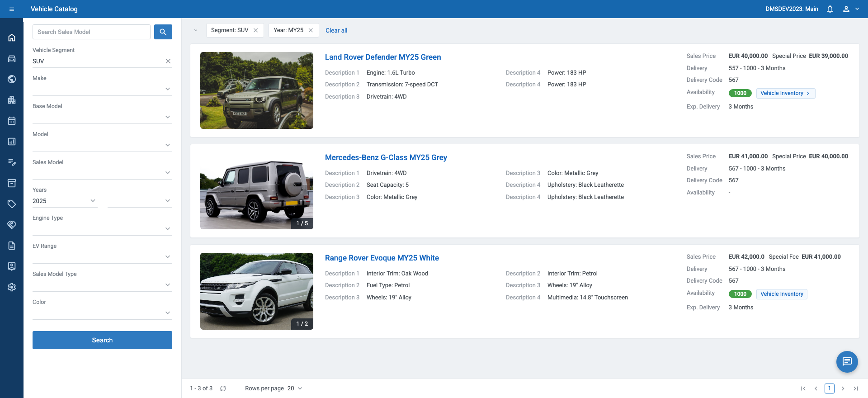The image size is (868, 398).
Task: Open Land Rover Defender MY25 Green
Action: 383,57
